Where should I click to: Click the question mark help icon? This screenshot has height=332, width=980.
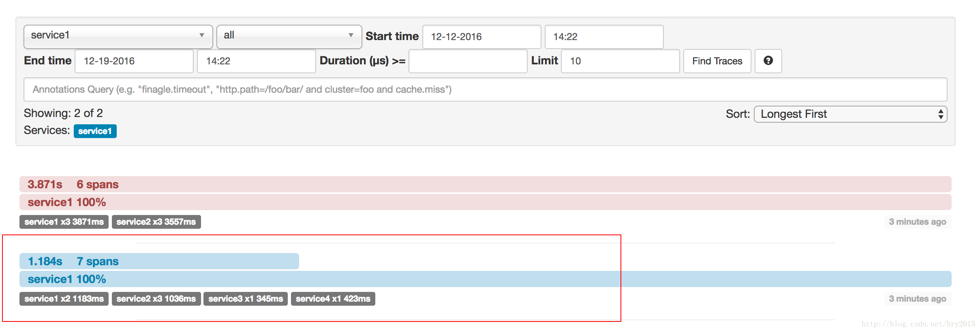[768, 61]
